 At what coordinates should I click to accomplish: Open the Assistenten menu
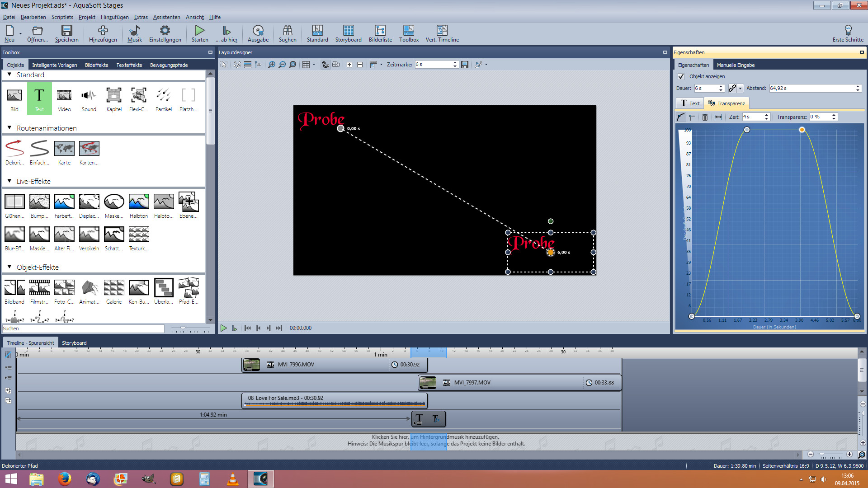click(166, 17)
